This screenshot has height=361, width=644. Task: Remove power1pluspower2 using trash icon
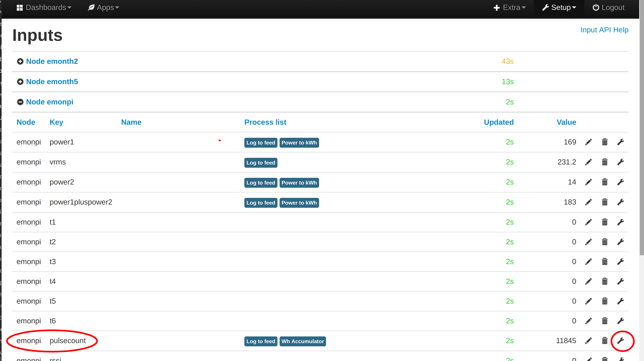[605, 202]
